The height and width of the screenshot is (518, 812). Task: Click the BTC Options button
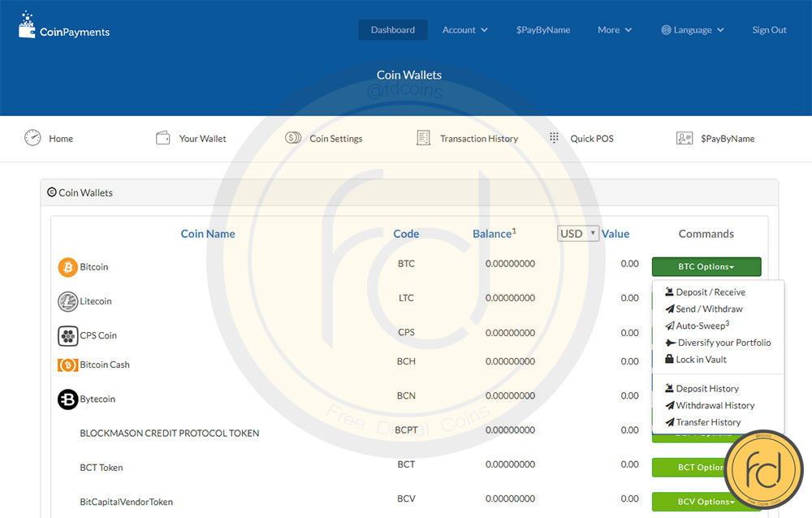click(x=706, y=267)
